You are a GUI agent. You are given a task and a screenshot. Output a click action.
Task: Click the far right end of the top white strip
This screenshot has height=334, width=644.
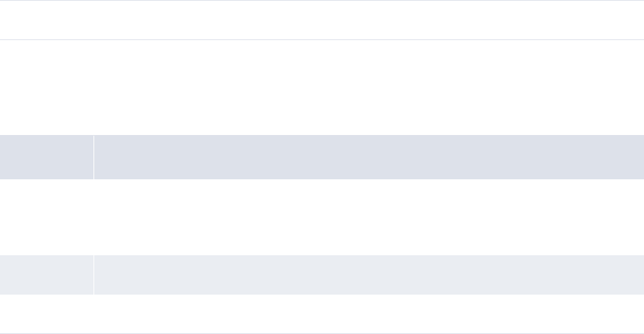point(637,20)
